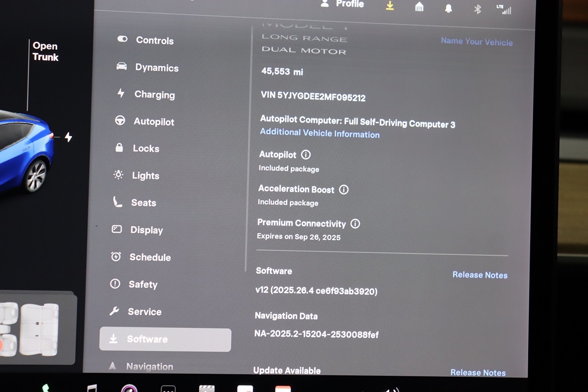Click Expires on Sep 26, 2025 text
588x392 pixels.
pyautogui.click(x=299, y=237)
